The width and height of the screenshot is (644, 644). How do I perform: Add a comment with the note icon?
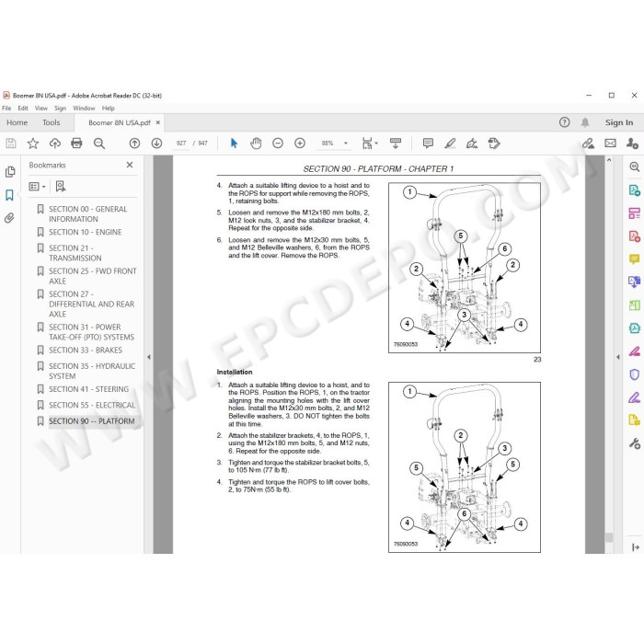coord(428,144)
